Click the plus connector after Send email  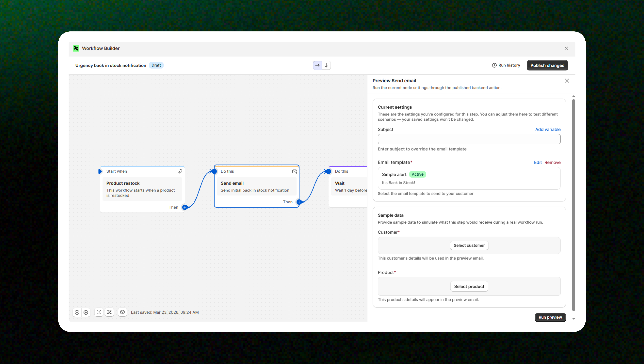click(x=299, y=202)
